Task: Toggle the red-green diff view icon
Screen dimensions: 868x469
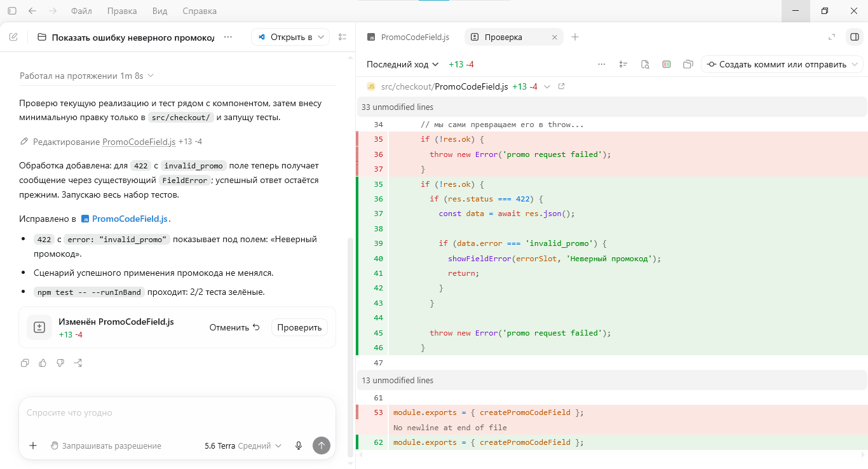Action: point(667,64)
